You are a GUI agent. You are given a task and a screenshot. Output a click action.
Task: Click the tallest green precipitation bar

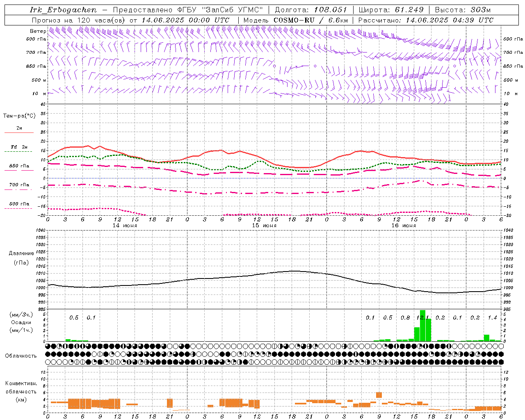[x=422, y=326]
